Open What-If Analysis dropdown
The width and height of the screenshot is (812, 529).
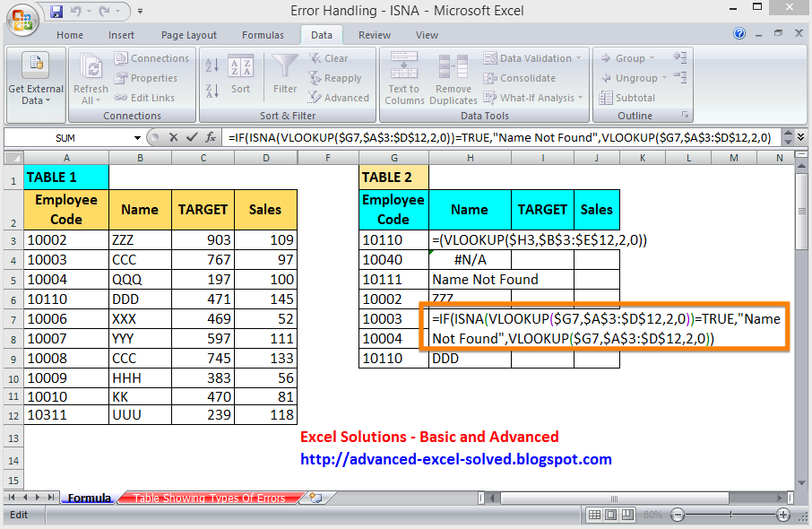[533, 98]
